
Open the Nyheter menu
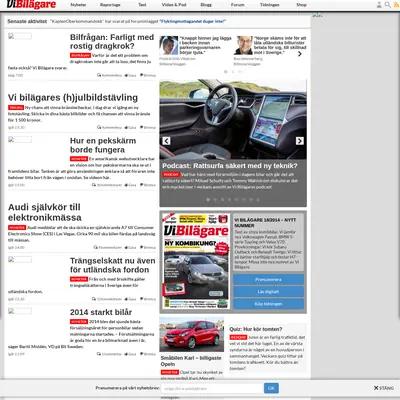(78, 5)
